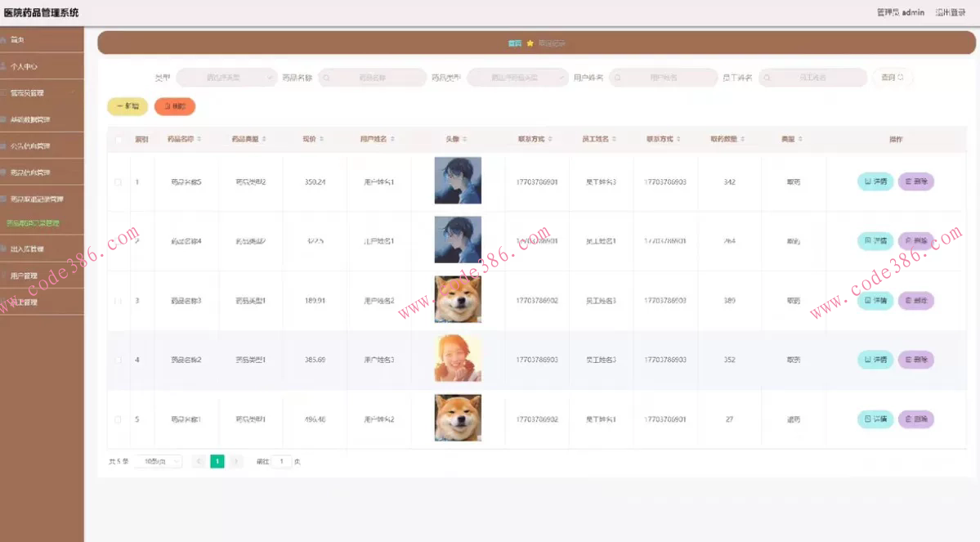Sort by 员工姓名 column arrows
Screen dimensions: 980x542
615,140
